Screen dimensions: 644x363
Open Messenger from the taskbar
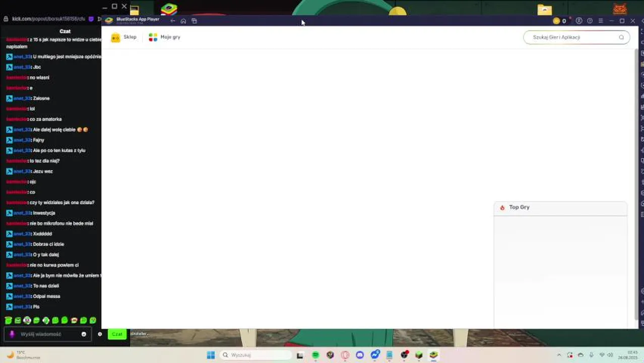[x=375, y=355]
